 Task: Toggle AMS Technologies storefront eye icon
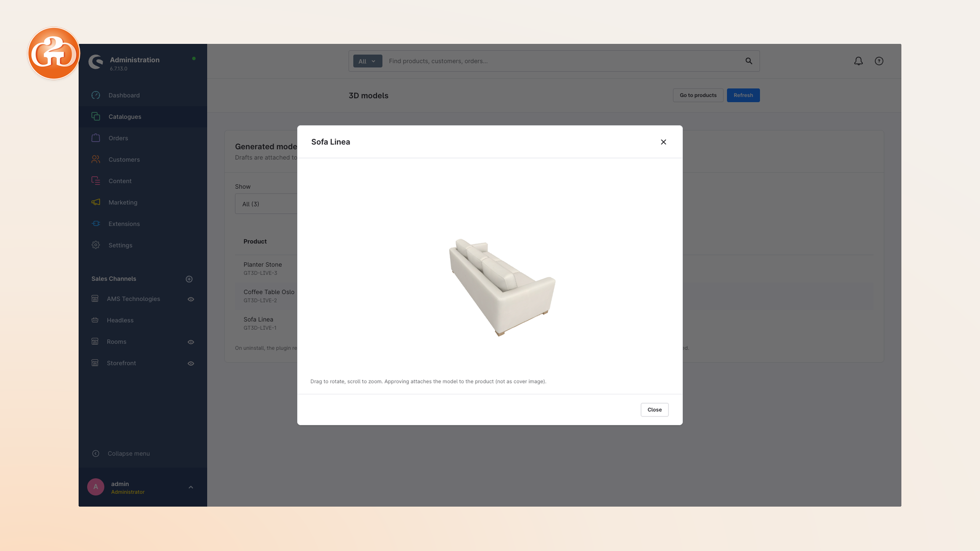[191, 299]
